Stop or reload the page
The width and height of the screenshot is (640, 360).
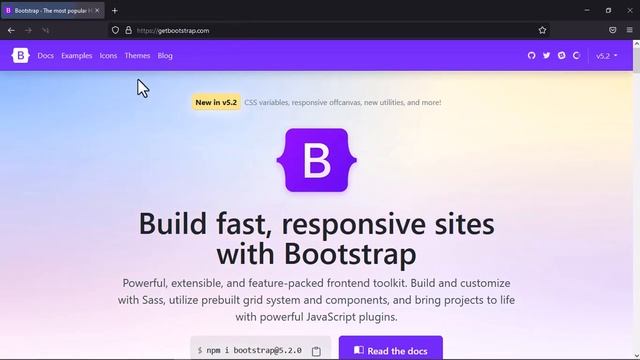pyautogui.click(x=45, y=31)
